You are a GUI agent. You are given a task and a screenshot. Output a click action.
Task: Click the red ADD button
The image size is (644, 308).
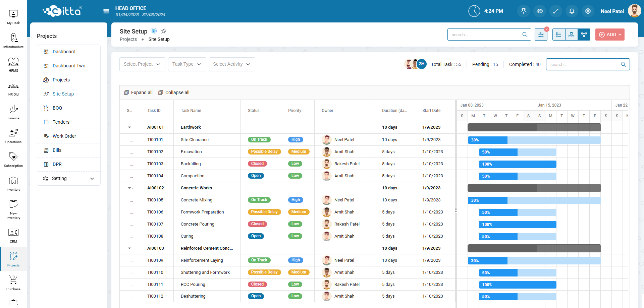pyautogui.click(x=610, y=35)
